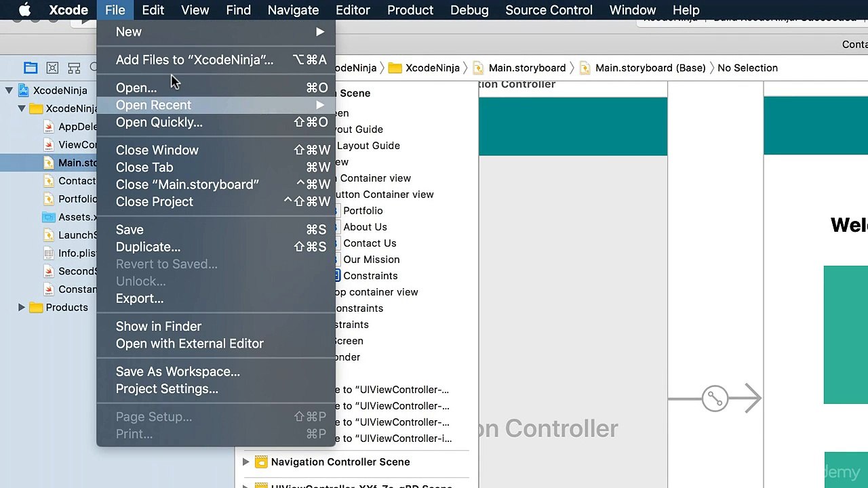Click the XcodeNinja project blueprint icon
868x488 pixels.
[x=23, y=90]
